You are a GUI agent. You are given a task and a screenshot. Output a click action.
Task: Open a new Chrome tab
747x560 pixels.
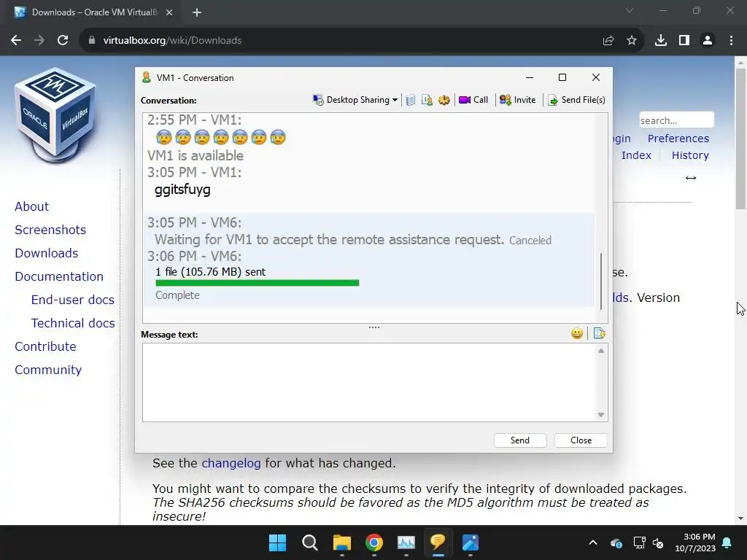tap(197, 12)
